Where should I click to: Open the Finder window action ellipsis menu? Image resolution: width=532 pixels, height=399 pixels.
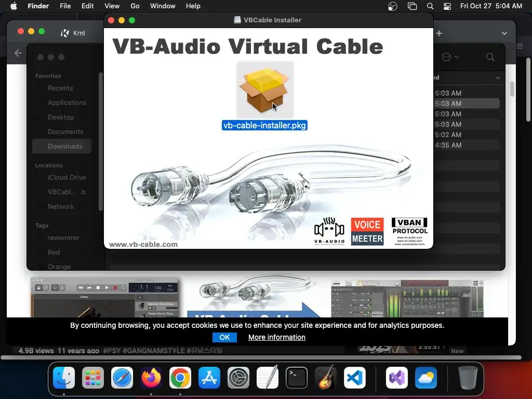click(x=450, y=57)
